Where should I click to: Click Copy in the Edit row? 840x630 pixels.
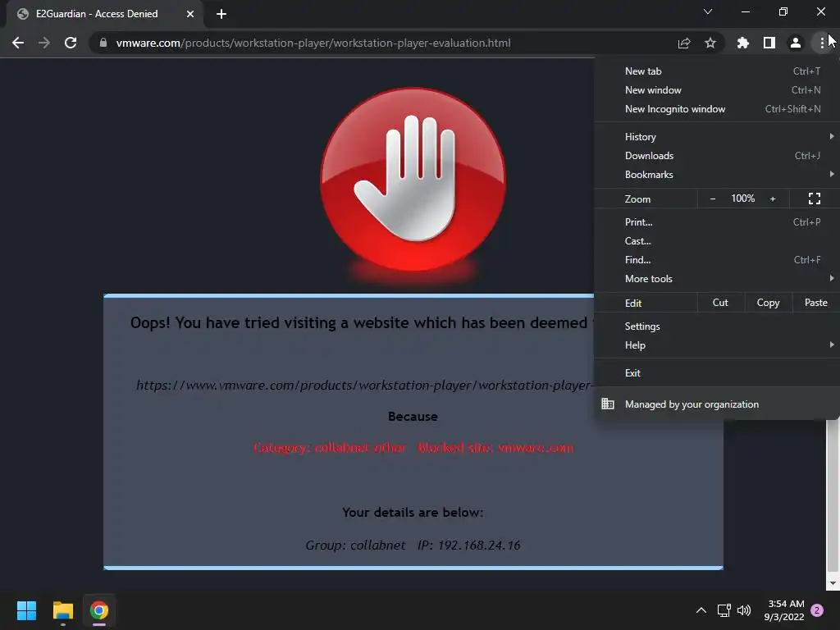coord(768,303)
